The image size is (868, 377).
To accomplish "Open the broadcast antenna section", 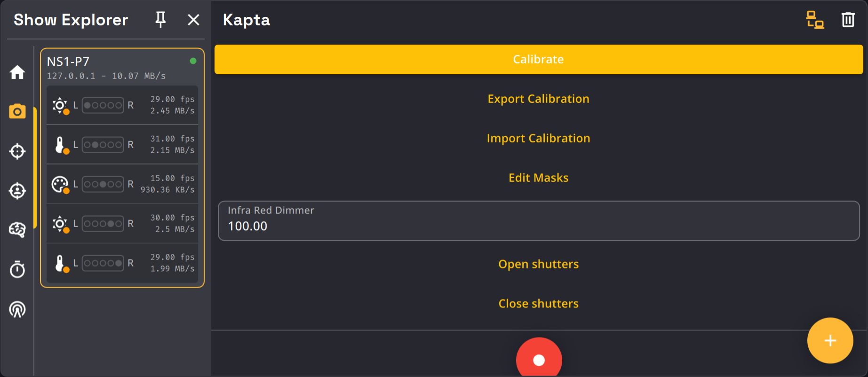I will pyautogui.click(x=17, y=309).
